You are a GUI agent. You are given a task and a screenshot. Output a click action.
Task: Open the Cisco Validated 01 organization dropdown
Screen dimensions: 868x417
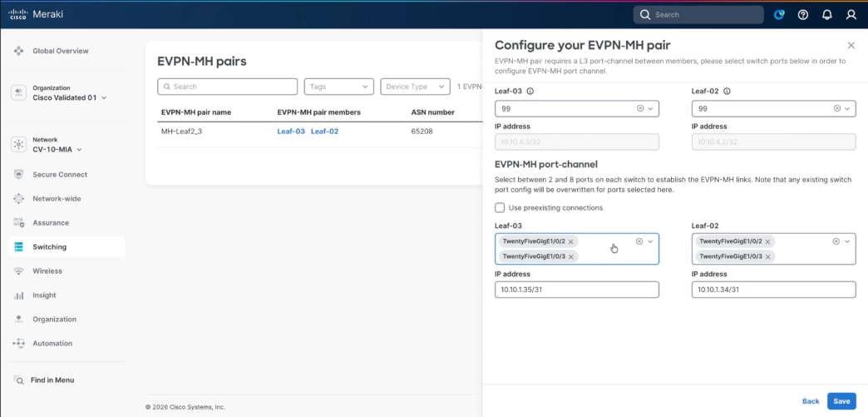point(70,97)
